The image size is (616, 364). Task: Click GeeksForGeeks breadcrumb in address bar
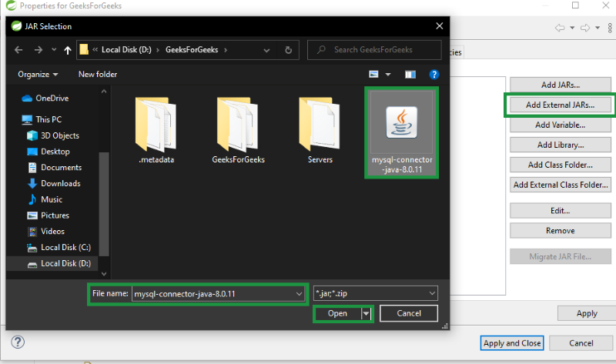point(192,50)
